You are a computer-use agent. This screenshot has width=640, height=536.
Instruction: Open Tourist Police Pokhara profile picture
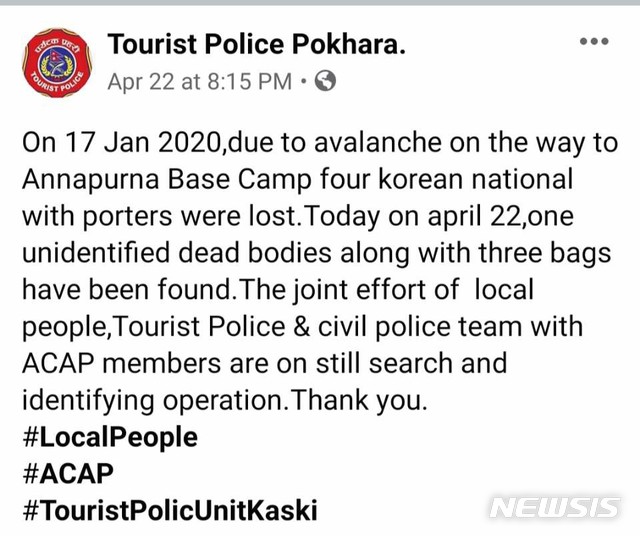tap(58, 62)
